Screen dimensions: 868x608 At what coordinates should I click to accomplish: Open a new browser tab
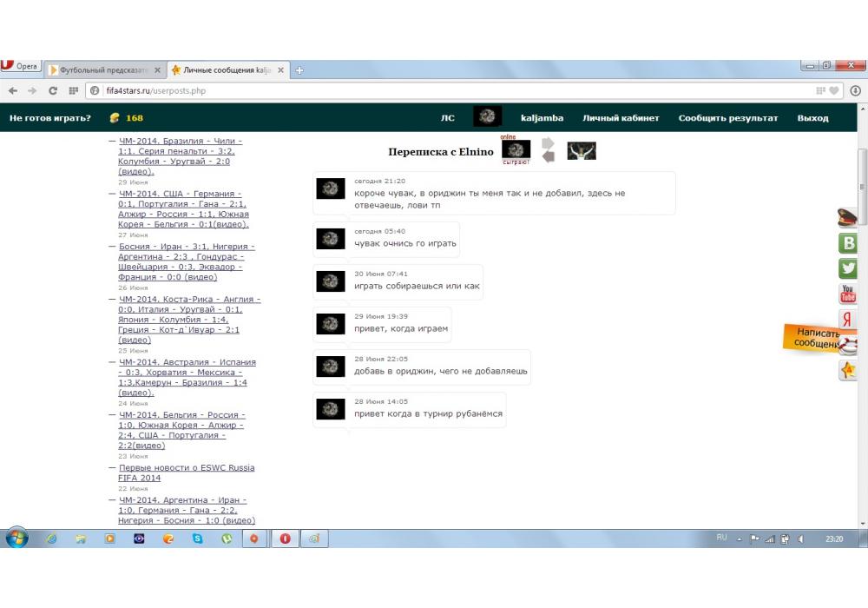(299, 70)
